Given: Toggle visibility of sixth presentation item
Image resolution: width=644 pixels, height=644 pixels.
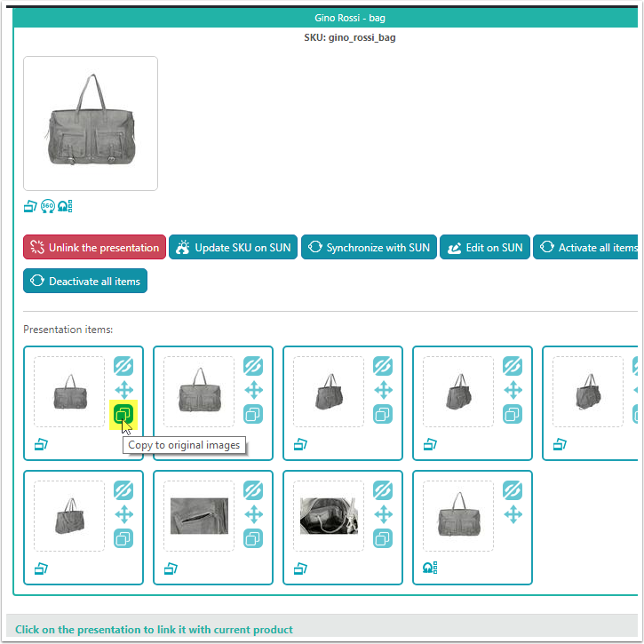Looking at the screenshot, I should click(123, 490).
